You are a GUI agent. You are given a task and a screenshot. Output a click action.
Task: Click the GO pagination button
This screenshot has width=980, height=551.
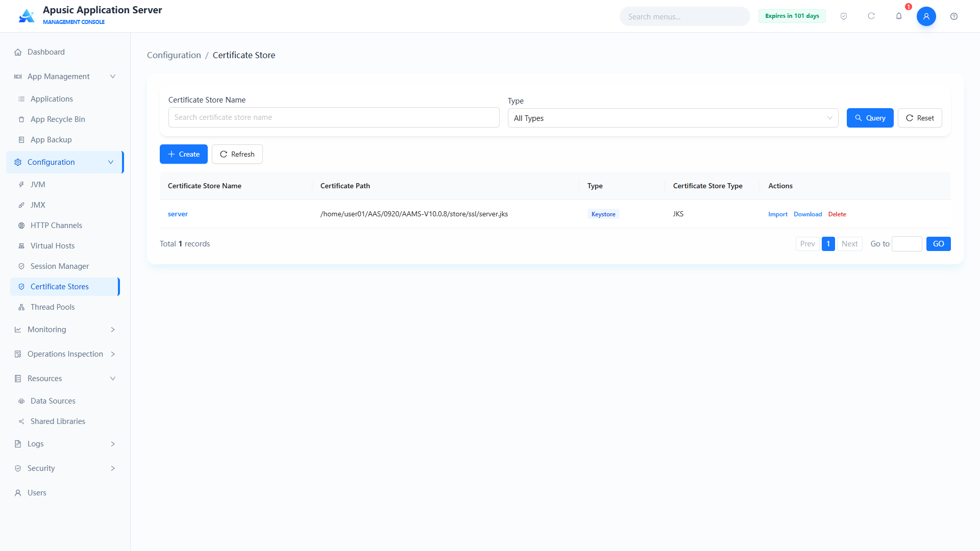(939, 244)
